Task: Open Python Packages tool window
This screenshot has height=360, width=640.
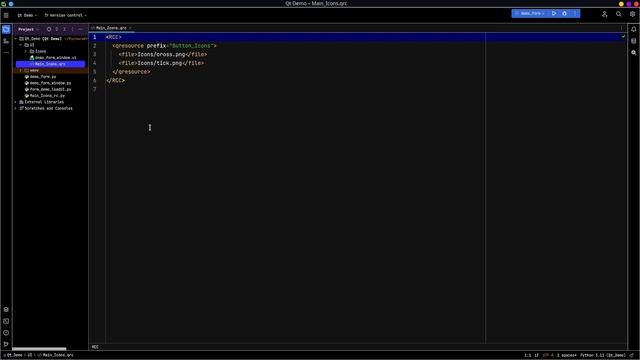Action: point(6,309)
